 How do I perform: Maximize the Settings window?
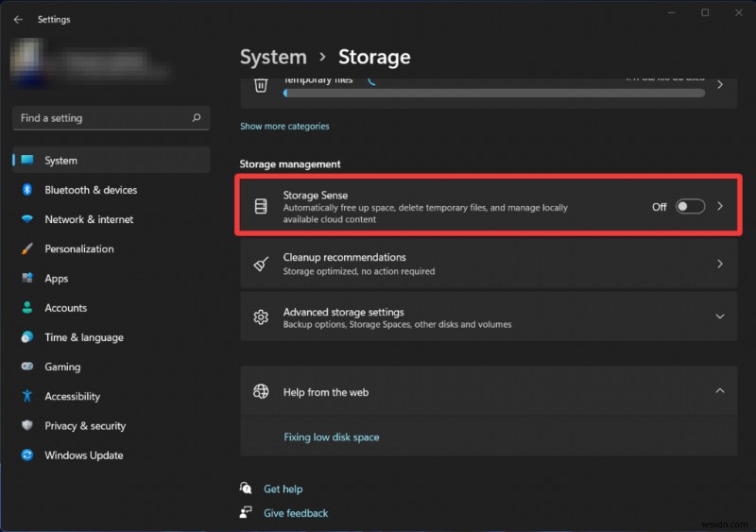[705, 12]
